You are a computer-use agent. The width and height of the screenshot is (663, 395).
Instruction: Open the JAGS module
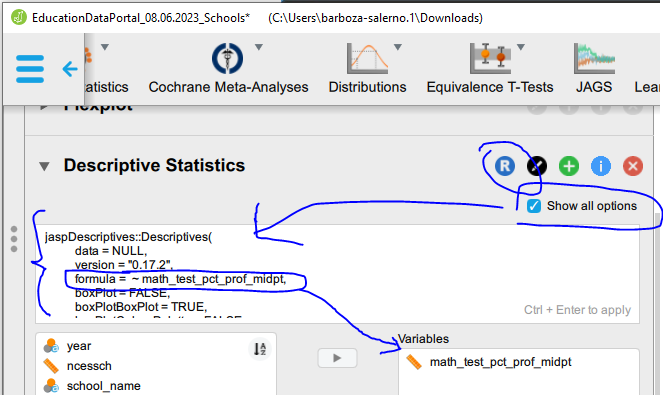pos(594,69)
